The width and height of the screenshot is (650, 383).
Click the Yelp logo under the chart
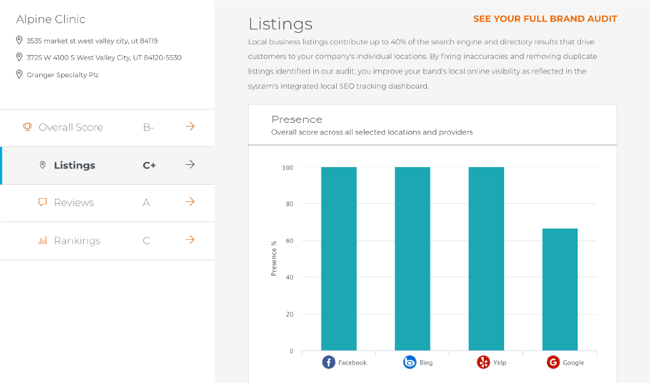click(483, 362)
